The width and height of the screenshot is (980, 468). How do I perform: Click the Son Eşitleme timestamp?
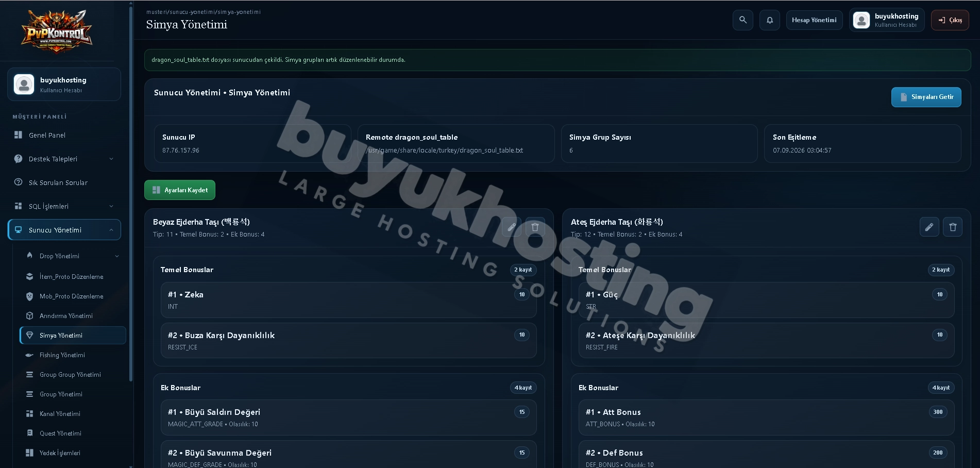802,151
